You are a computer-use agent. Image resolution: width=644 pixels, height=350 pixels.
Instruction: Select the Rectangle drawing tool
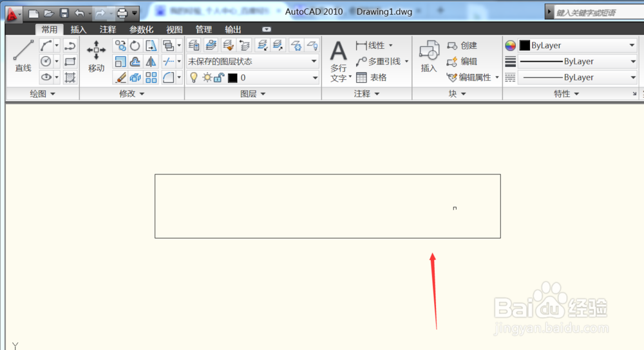(x=70, y=62)
